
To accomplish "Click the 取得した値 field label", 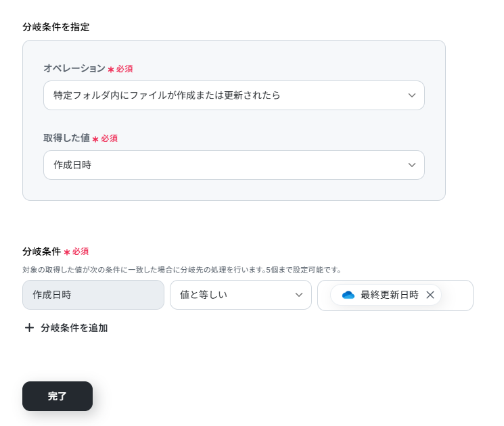I will click(x=66, y=138).
